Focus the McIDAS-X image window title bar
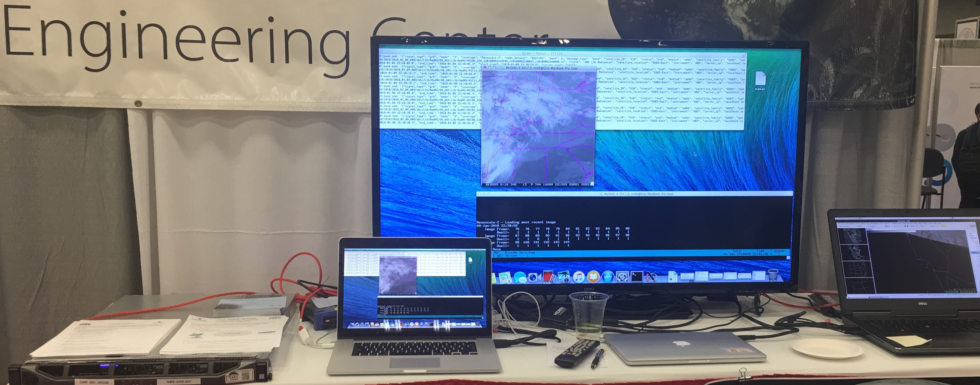Screen dimensions: 980x385 (x=539, y=69)
